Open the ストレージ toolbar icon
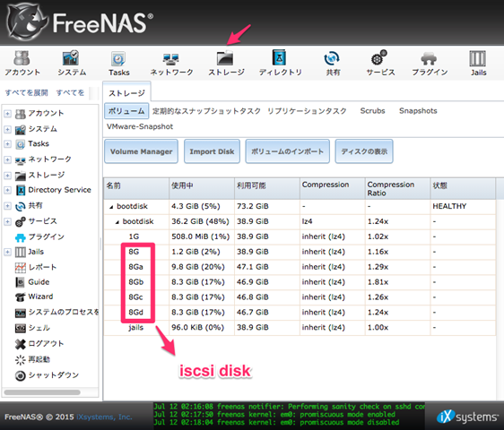The height and width of the screenshot is (430, 504). 226,64
